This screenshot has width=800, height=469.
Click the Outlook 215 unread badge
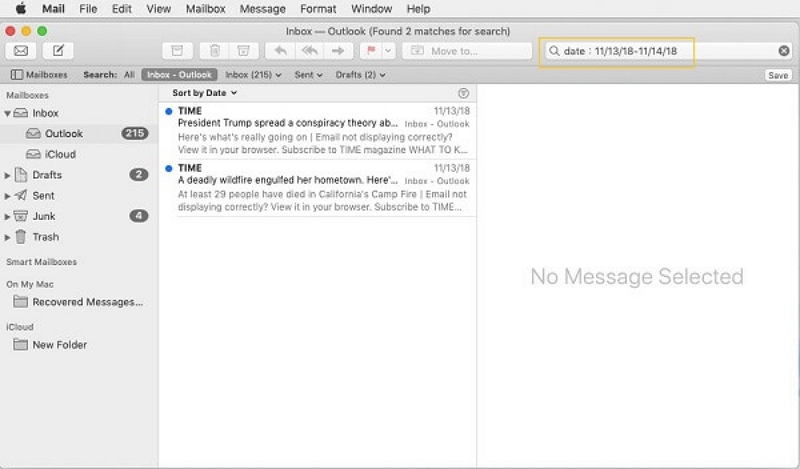point(135,133)
